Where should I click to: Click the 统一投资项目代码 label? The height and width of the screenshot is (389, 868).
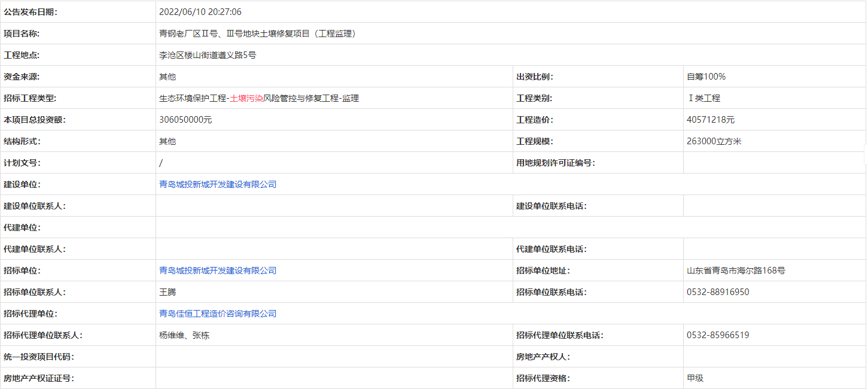click(x=39, y=357)
